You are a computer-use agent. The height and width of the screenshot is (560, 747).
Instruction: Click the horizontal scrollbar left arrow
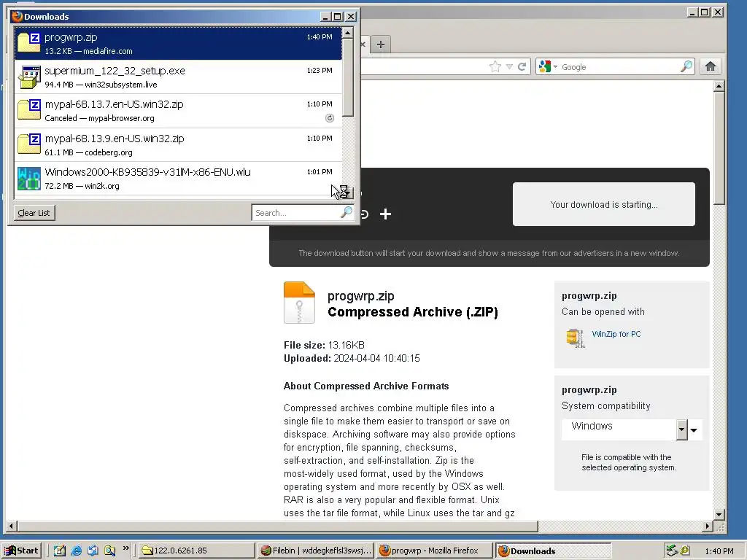pyautogui.click(x=11, y=526)
